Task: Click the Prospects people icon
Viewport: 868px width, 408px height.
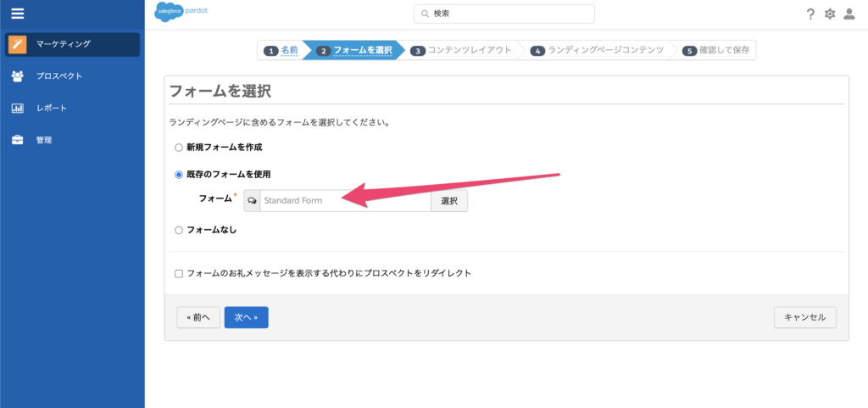Action: click(17, 76)
